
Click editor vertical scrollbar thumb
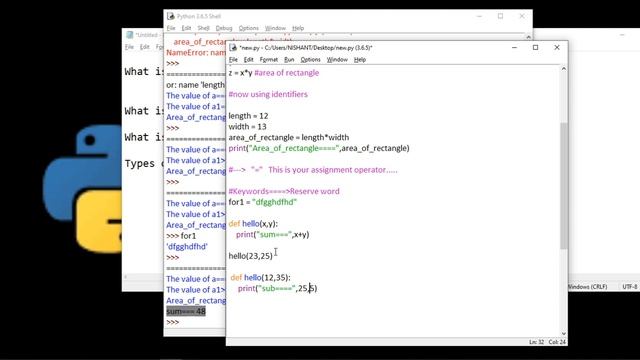(564, 185)
